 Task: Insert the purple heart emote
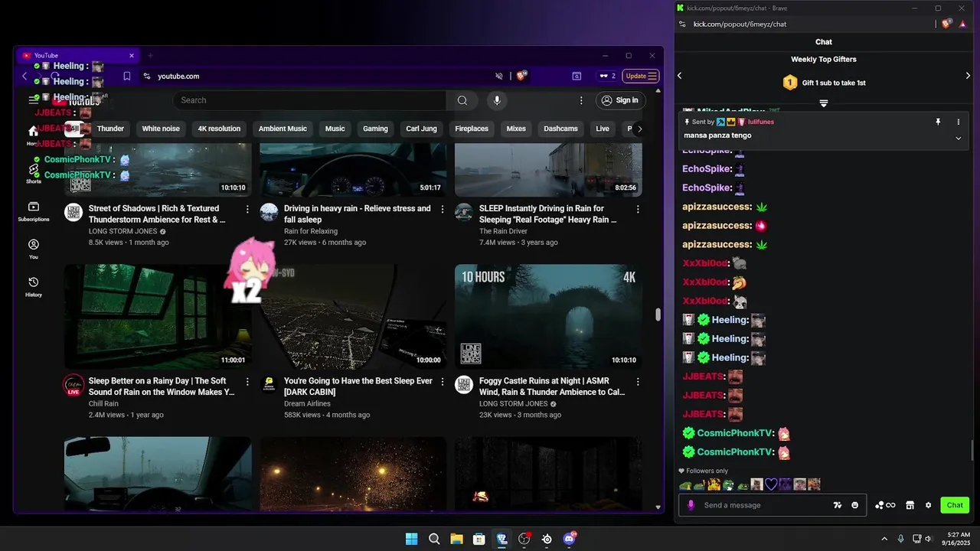[x=771, y=484]
